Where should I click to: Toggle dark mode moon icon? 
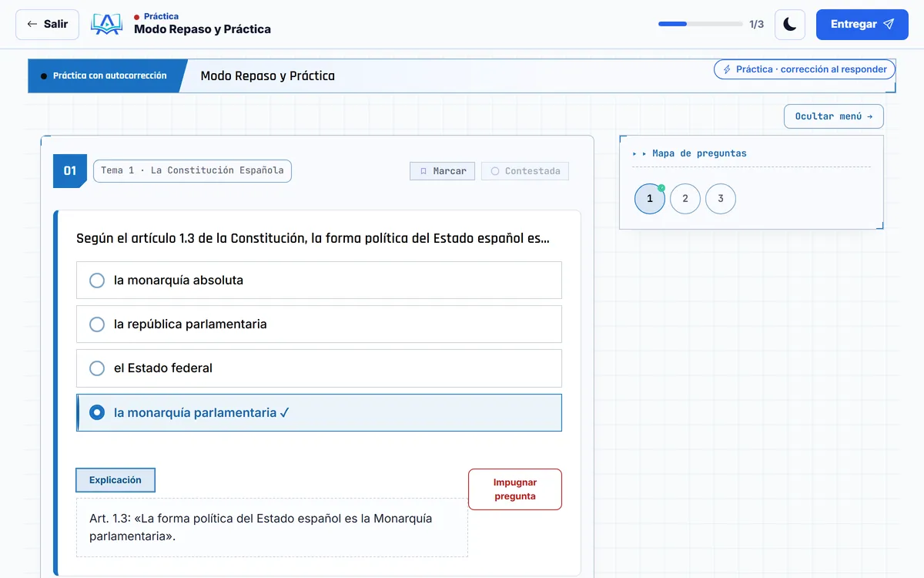coord(789,25)
